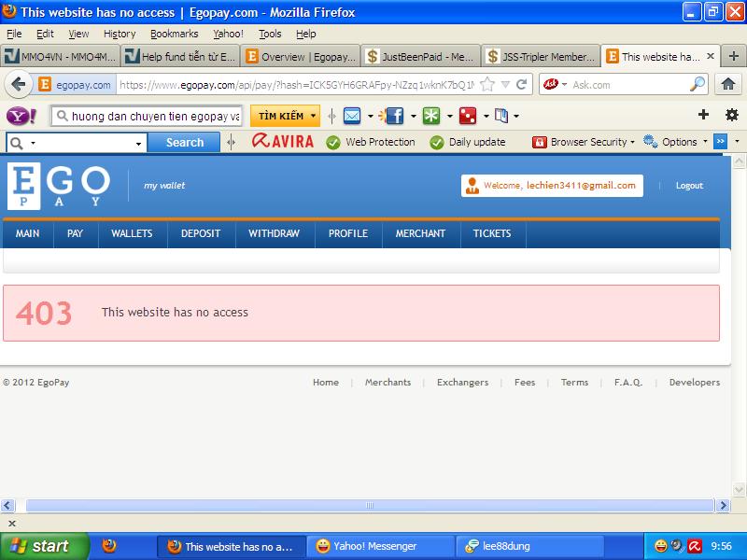
Task: Click Yahoo Messenger smiley tray icon
Action: [660, 546]
